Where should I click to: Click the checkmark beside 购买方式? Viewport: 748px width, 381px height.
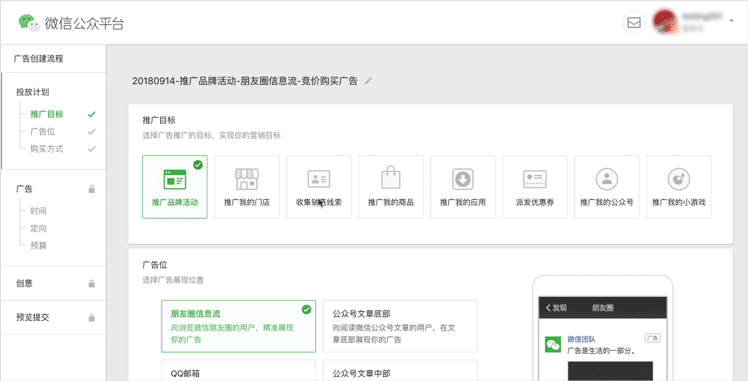point(92,149)
